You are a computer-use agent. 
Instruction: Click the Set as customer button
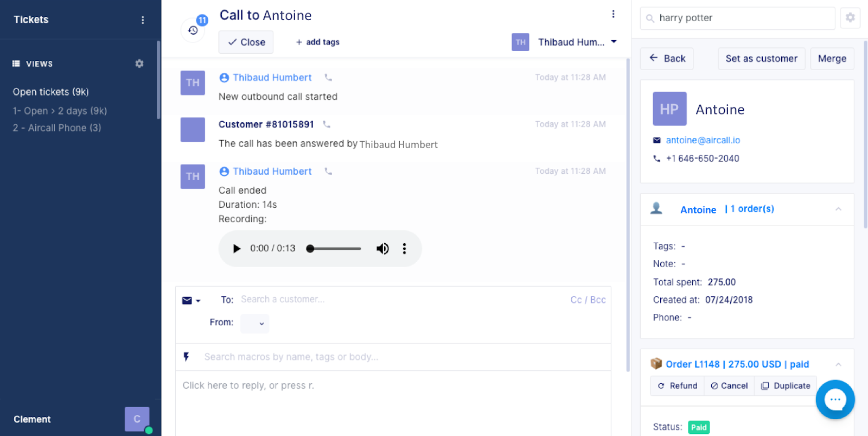[761, 59]
